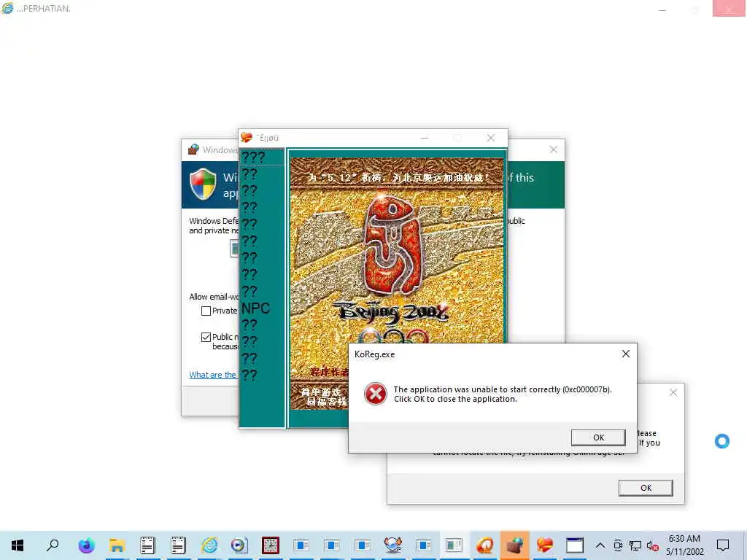The height and width of the screenshot is (560, 747).
Task: Show hidden system tray icons
Action: (600, 545)
